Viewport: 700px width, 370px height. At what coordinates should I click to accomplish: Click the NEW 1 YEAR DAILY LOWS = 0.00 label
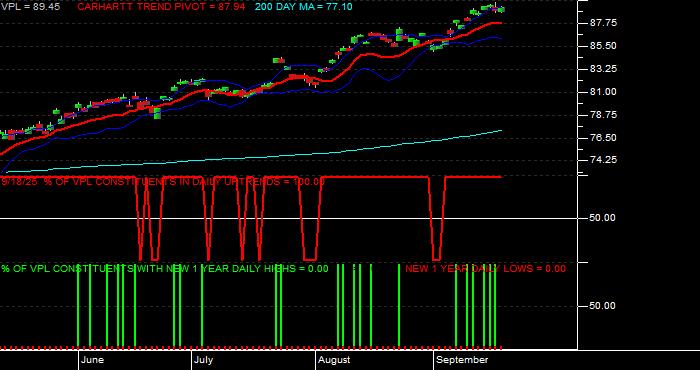point(485,269)
